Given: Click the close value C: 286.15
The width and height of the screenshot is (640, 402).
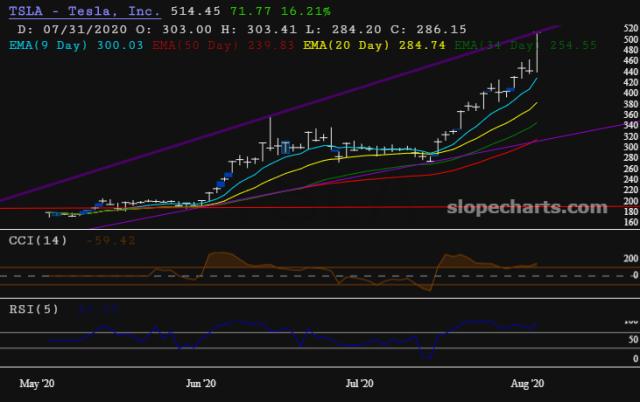Looking at the screenshot, I should pos(429,29).
